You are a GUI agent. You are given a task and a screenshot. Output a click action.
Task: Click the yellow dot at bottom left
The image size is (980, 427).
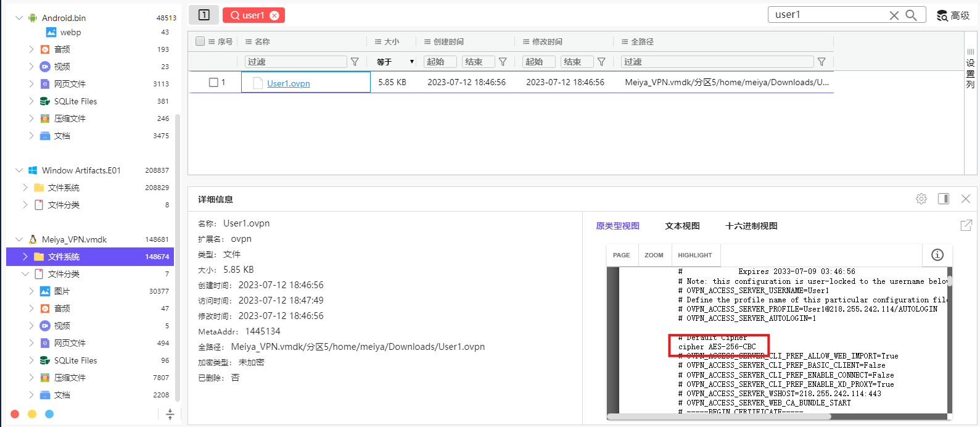(x=32, y=414)
